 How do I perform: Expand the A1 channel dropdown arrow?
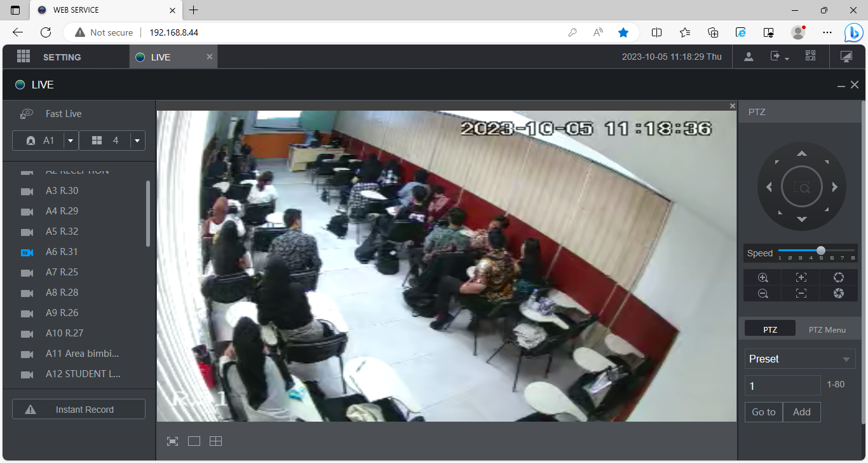[x=71, y=141]
